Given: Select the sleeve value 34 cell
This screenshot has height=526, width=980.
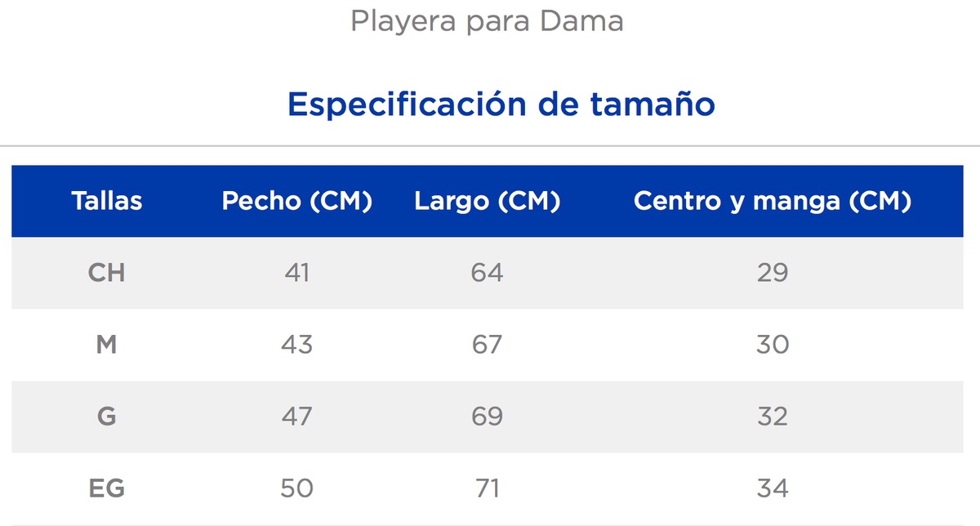Looking at the screenshot, I should pos(772,488).
